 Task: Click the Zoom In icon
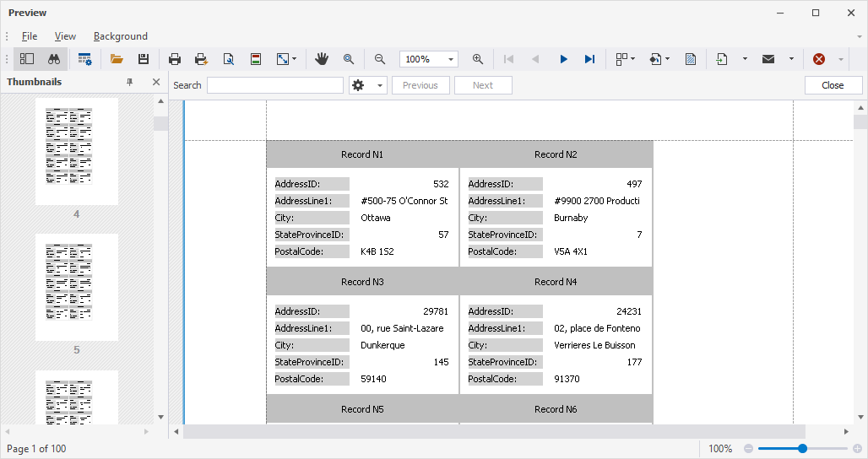coord(478,58)
